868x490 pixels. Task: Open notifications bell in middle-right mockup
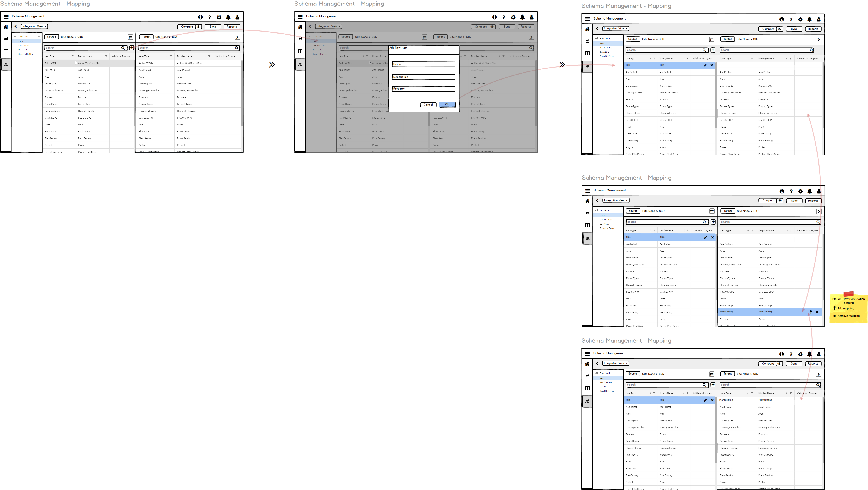(x=810, y=191)
